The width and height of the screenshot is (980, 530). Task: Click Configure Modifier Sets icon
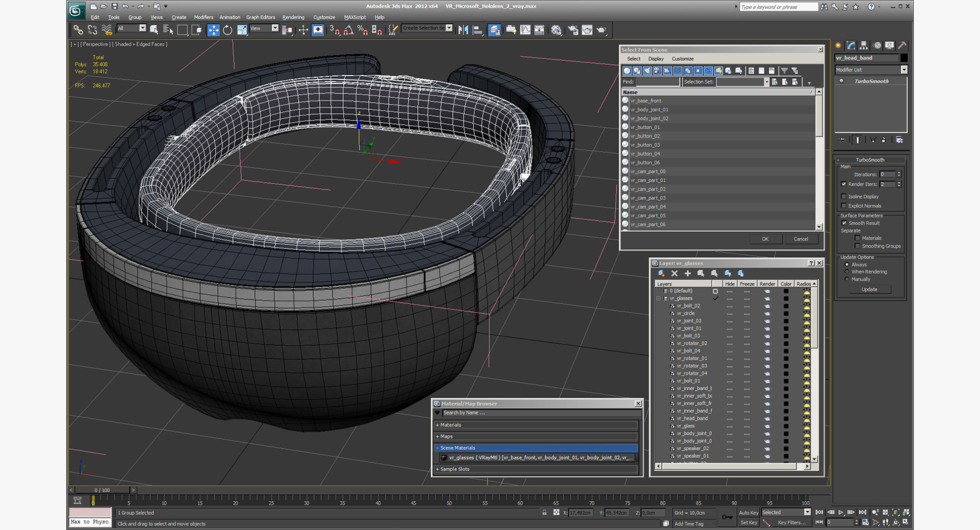899,140
